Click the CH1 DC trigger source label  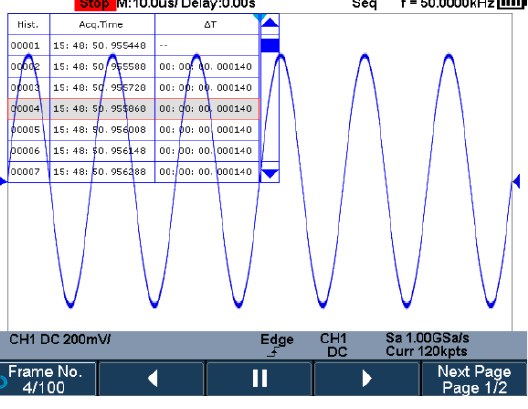(x=334, y=345)
